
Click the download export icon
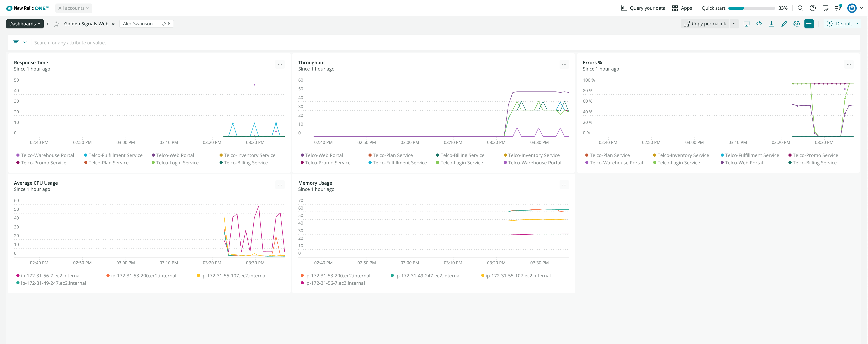771,24
